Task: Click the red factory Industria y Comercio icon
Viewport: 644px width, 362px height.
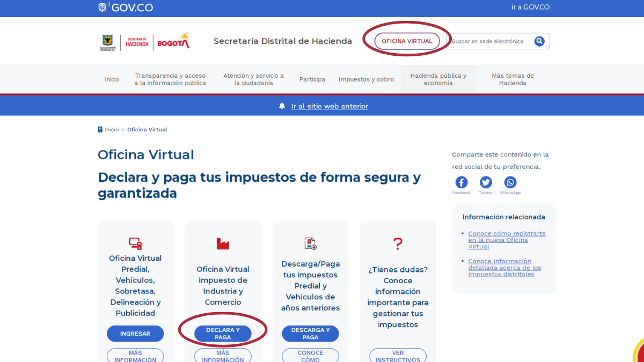Action: pyautogui.click(x=223, y=244)
